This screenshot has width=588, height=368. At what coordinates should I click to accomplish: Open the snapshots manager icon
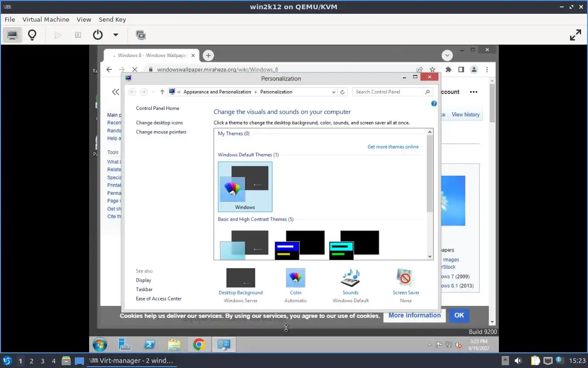tap(141, 35)
